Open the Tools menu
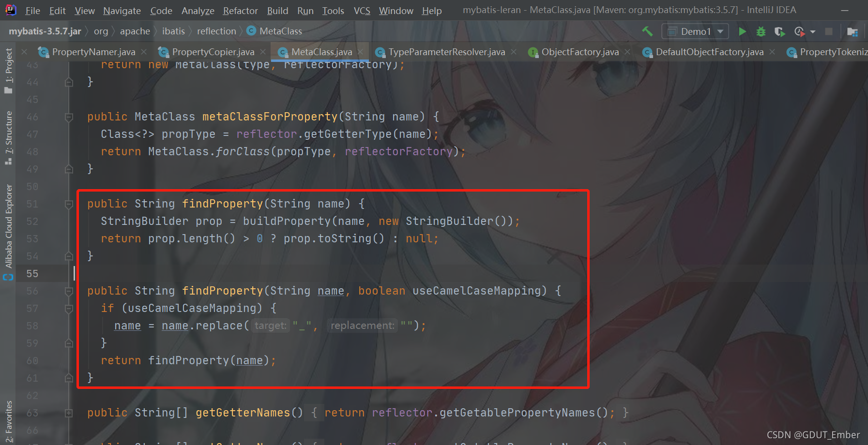The height and width of the screenshot is (445, 868). (333, 11)
